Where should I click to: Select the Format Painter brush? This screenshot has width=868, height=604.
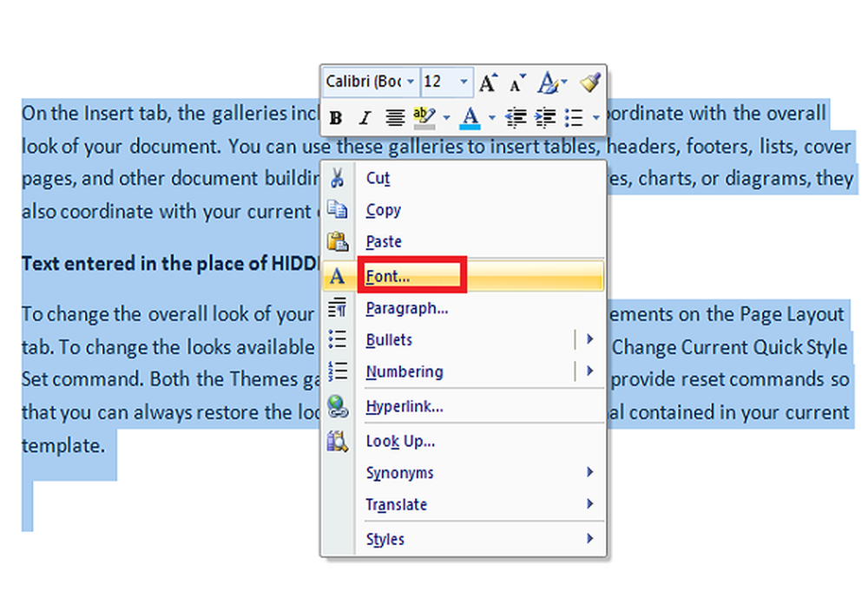pyautogui.click(x=590, y=82)
